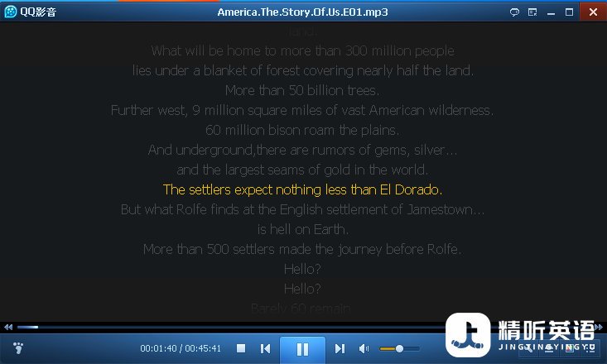The height and width of the screenshot is (364, 607).
Task: Click the QQ影音 title text
Action: [38, 12]
